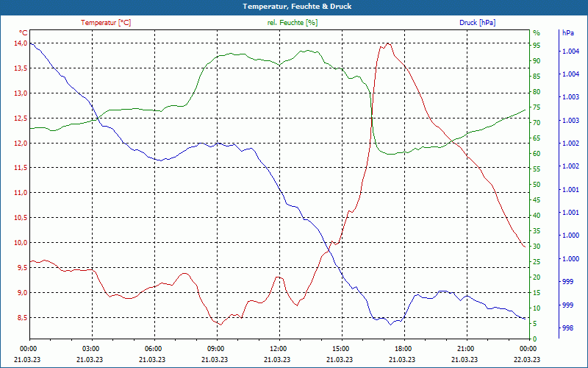Click the '95' humidity axis value

pos(537,45)
